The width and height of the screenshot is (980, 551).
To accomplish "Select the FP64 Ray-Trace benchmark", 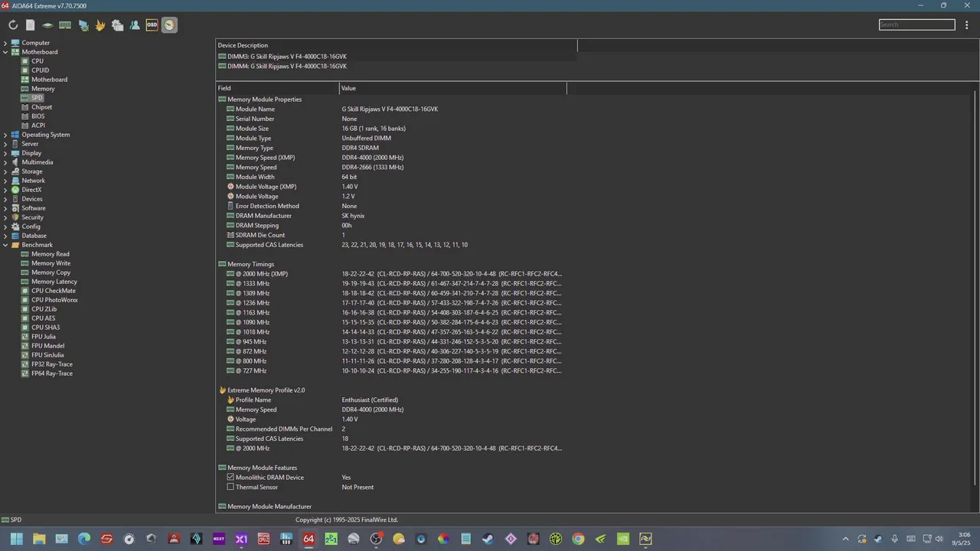I will 52,373.
